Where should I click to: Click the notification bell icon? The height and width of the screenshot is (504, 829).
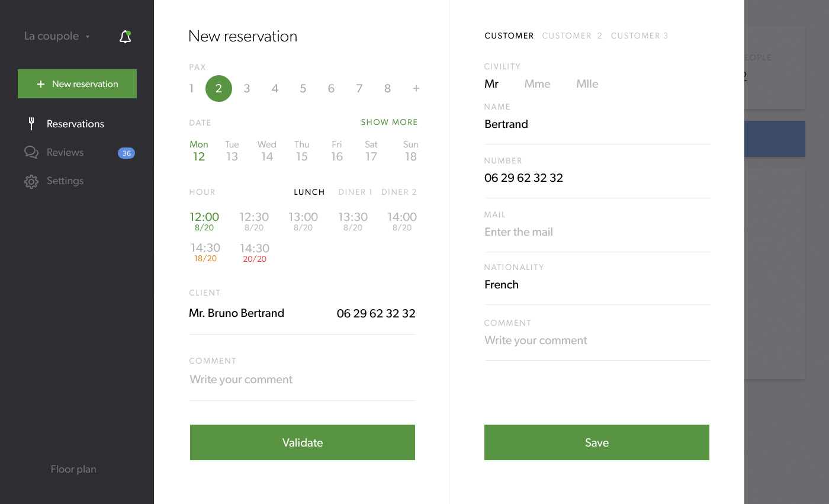coord(125,37)
